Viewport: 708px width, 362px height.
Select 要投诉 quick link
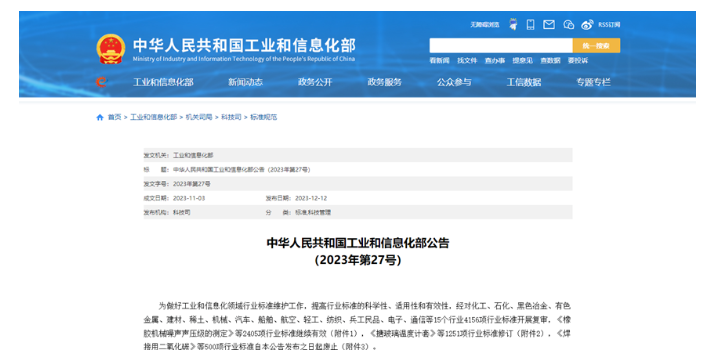click(x=578, y=60)
